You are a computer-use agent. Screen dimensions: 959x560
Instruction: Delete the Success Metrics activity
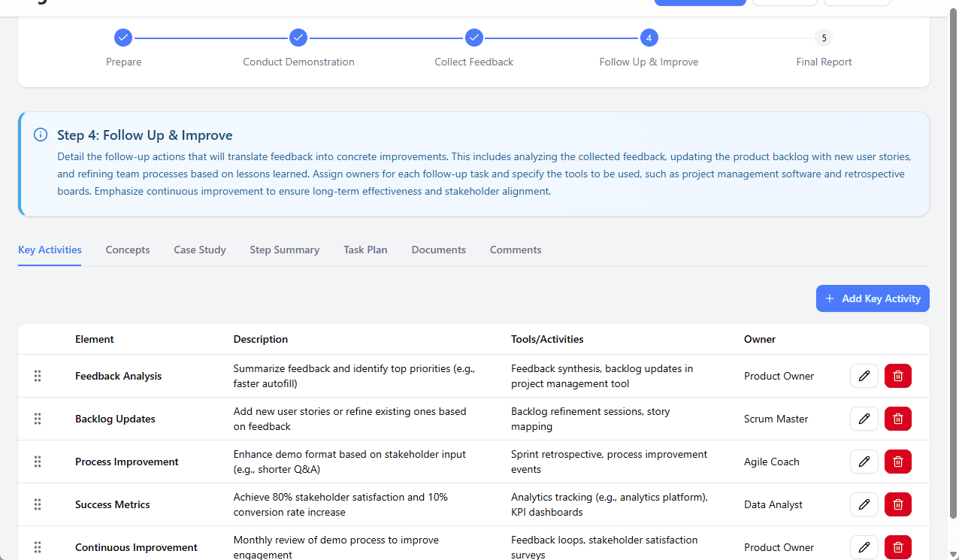point(897,504)
